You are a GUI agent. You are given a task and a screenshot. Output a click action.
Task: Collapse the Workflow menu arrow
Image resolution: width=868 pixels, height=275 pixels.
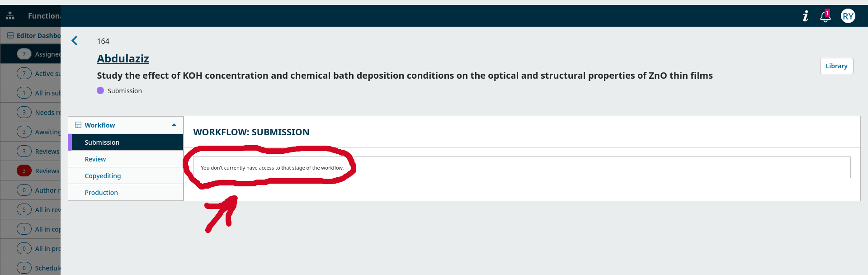coord(174,125)
